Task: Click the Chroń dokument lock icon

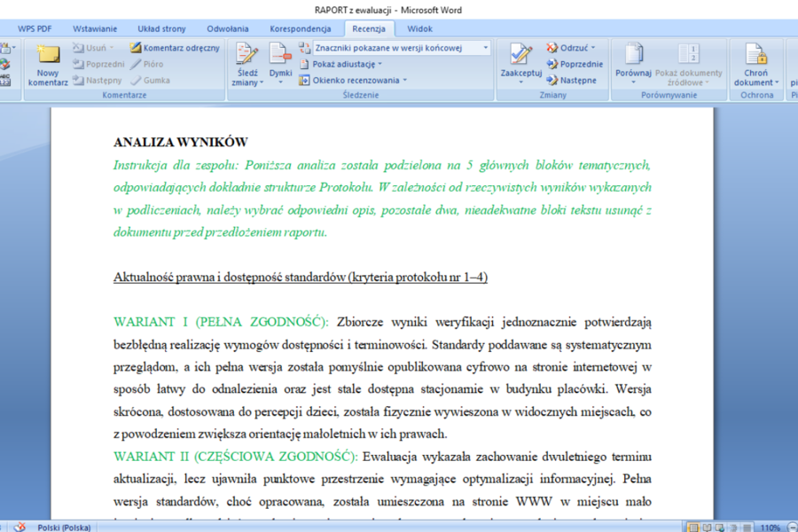Action: click(x=755, y=54)
